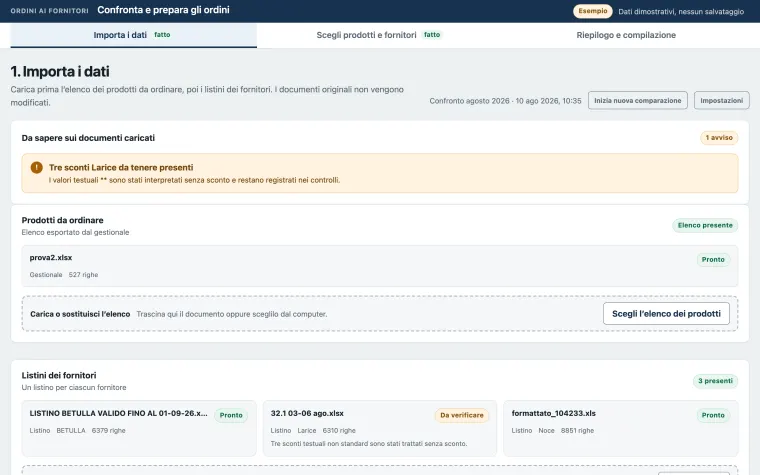Click the Prodotti da ordinare heading

click(x=63, y=220)
